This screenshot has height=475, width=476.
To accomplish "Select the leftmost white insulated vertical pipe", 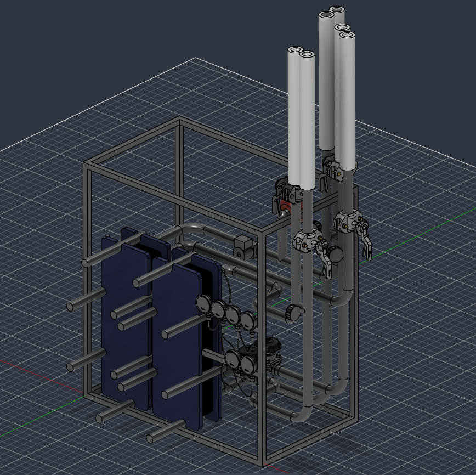I will pos(293,115).
